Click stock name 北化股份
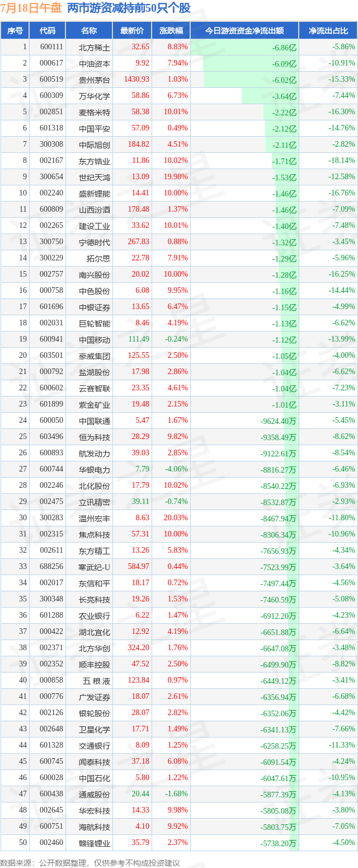Viewport: 358px width, 868px height. [95, 486]
